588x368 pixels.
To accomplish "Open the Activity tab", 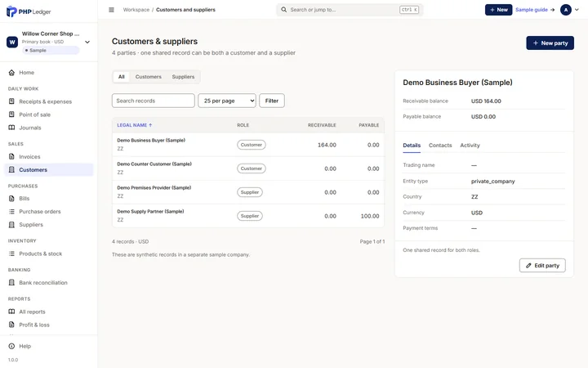I will click(470, 146).
